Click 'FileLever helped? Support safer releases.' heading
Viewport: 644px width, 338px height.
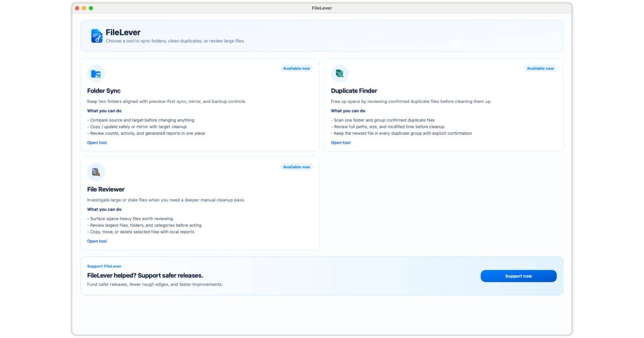[x=145, y=276]
